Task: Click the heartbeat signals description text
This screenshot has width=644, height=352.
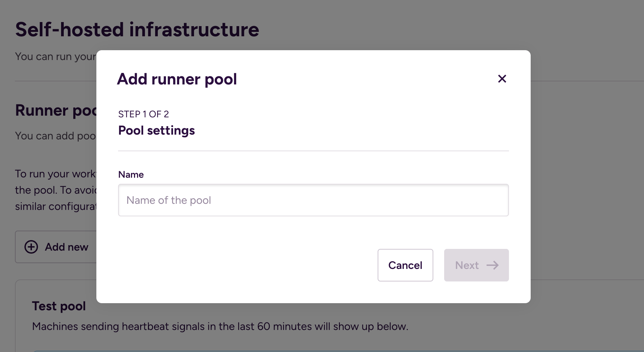Action: tap(220, 327)
